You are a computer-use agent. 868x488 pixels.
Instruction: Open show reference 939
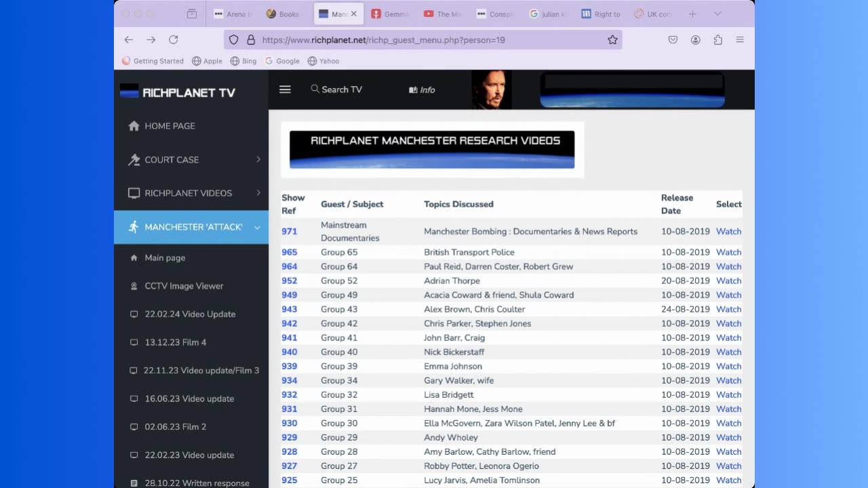290,366
